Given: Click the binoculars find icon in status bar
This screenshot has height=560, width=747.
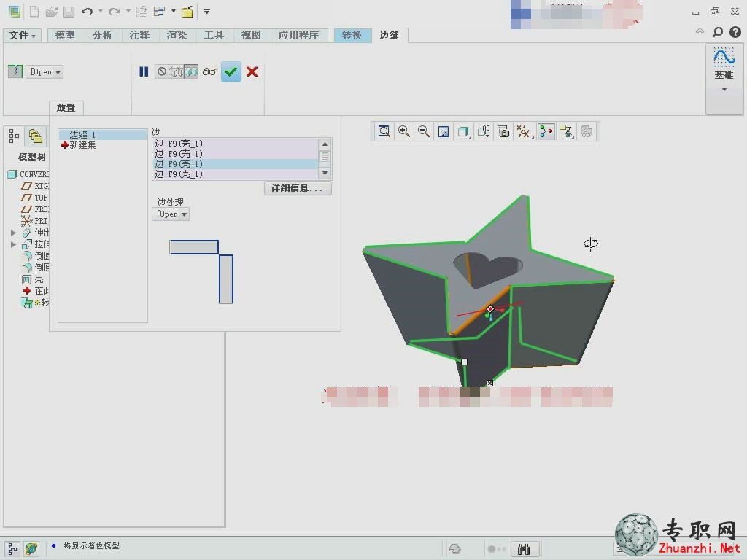Looking at the screenshot, I should click(x=524, y=550).
